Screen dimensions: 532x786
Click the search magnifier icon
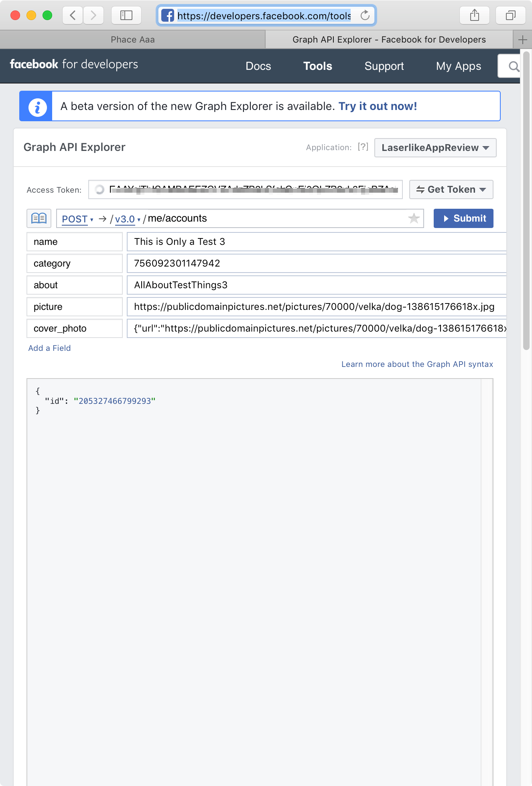pos(513,66)
